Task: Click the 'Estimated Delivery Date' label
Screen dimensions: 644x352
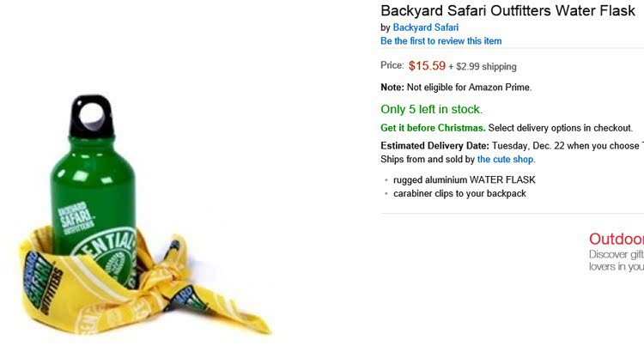Action: (x=434, y=146)
